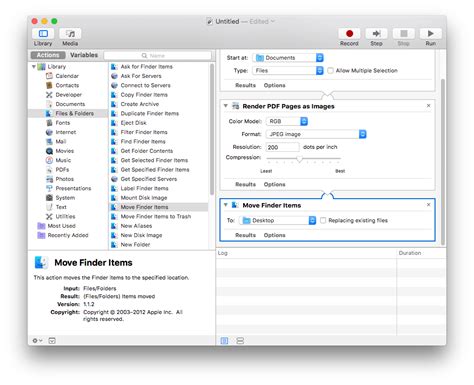Open the Start at Documents dropdown
474x385 pixels.
coord(288,58)
